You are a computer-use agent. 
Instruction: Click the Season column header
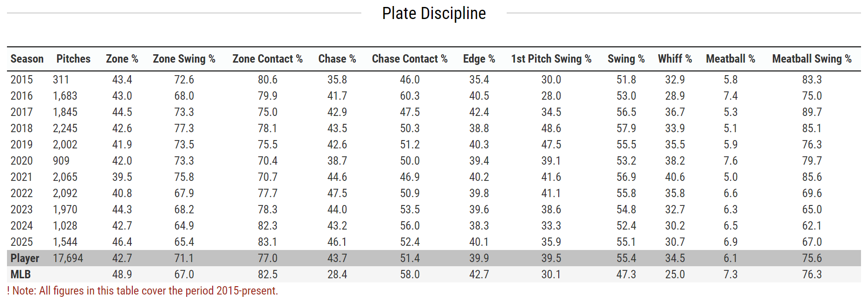point(27,59)
